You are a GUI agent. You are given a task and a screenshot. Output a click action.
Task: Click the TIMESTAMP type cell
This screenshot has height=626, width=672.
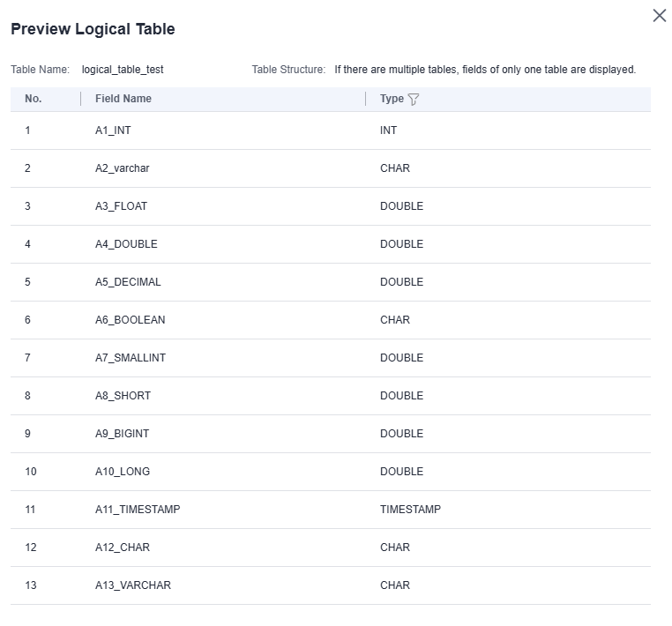point(410,510)
